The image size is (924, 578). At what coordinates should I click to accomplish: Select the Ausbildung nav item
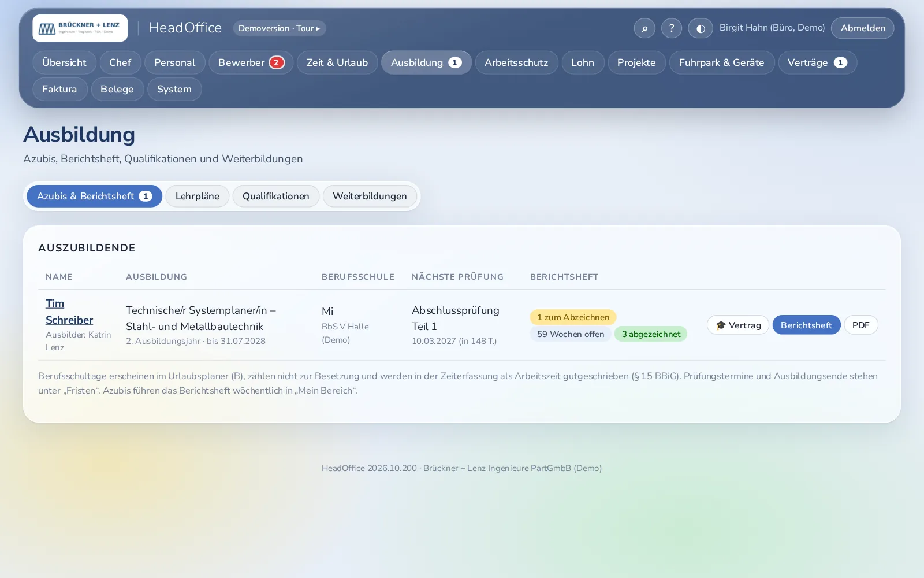(426, 62)
